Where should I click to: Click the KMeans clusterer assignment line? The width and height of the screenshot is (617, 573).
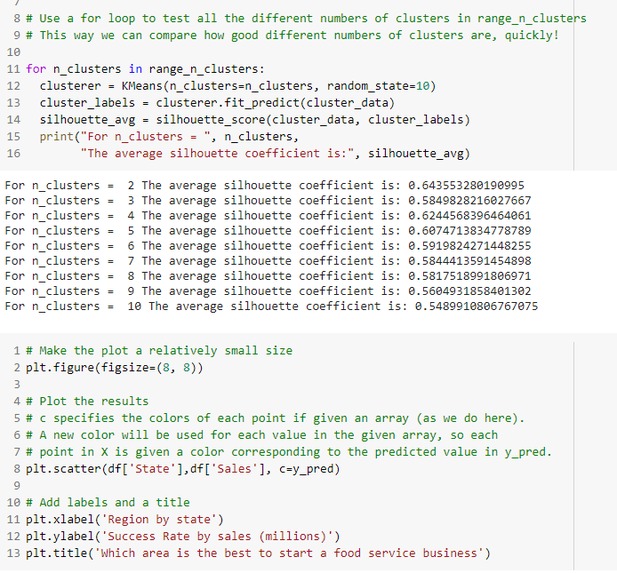(238, 86)
